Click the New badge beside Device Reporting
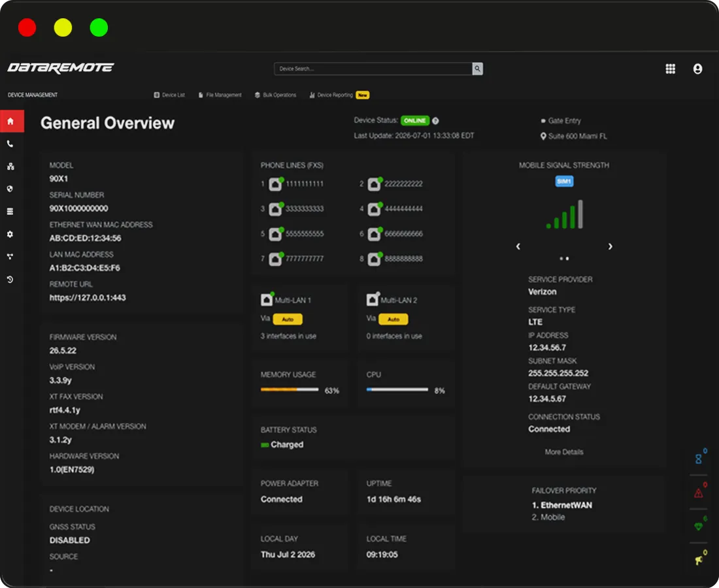The height and width of the screenshot is (588, 719). [x=363, y=95]
